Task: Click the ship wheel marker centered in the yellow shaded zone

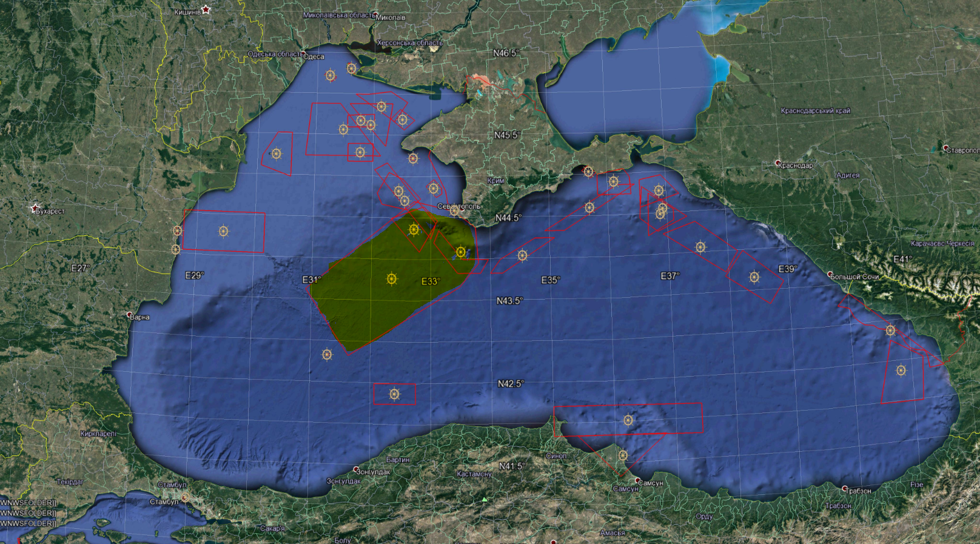Action: [392, 279]
